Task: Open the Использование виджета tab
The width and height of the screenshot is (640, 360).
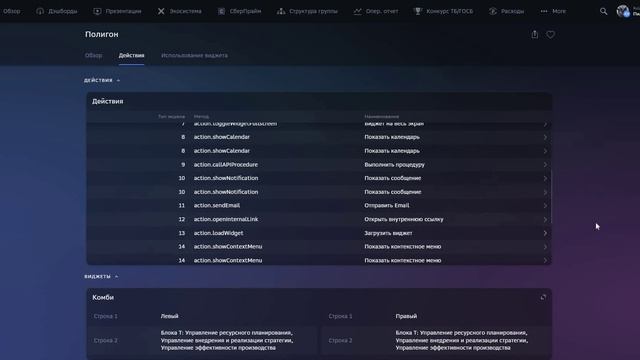Action: pyautogui.click(x=194, y=56)
